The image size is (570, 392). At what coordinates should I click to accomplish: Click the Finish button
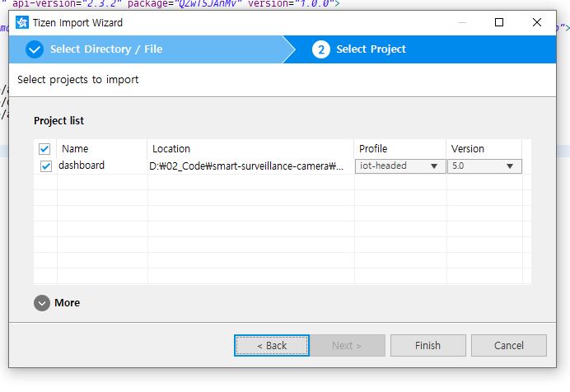click(427, 346)
